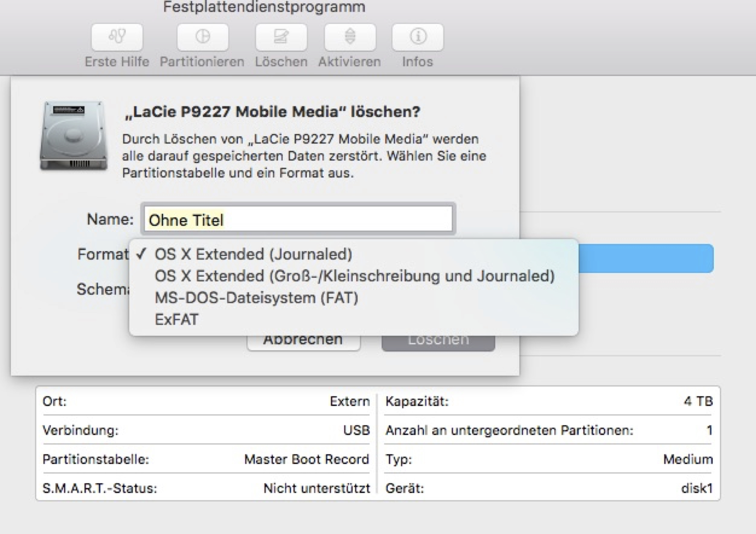Click the Aktivieren eject toolbar icon
This screenshot has width=756, height=534.
pyautogui.click(x=350, y=37)
